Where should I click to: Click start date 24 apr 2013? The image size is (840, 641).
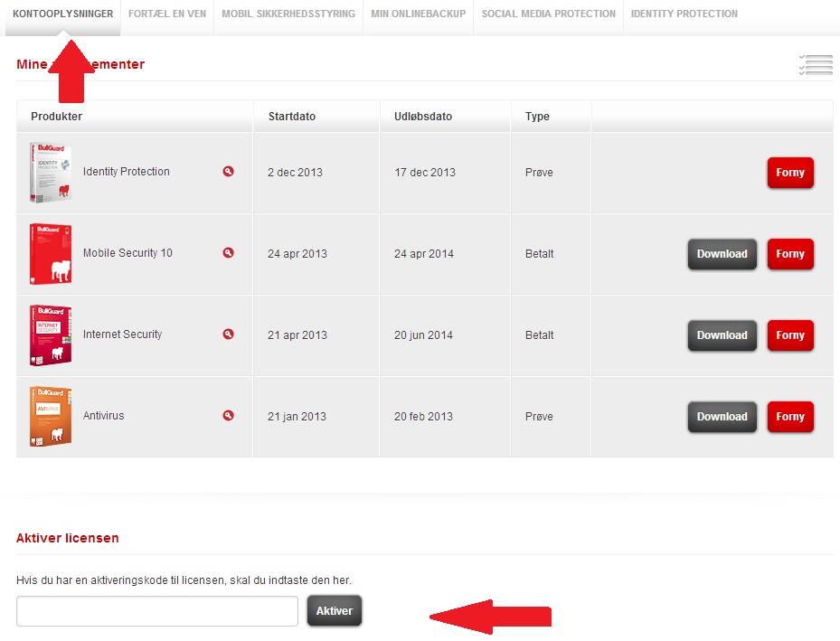click(297, 254)
